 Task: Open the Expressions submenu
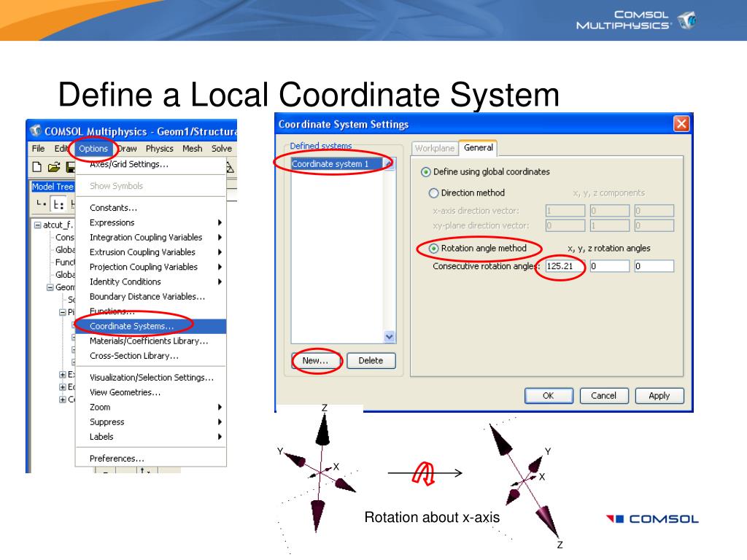coord(150,222)
